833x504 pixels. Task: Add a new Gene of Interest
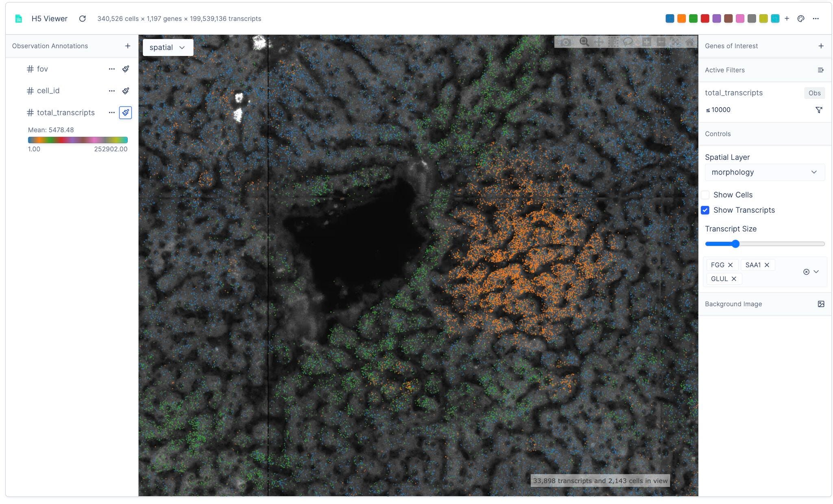point(821,46)
